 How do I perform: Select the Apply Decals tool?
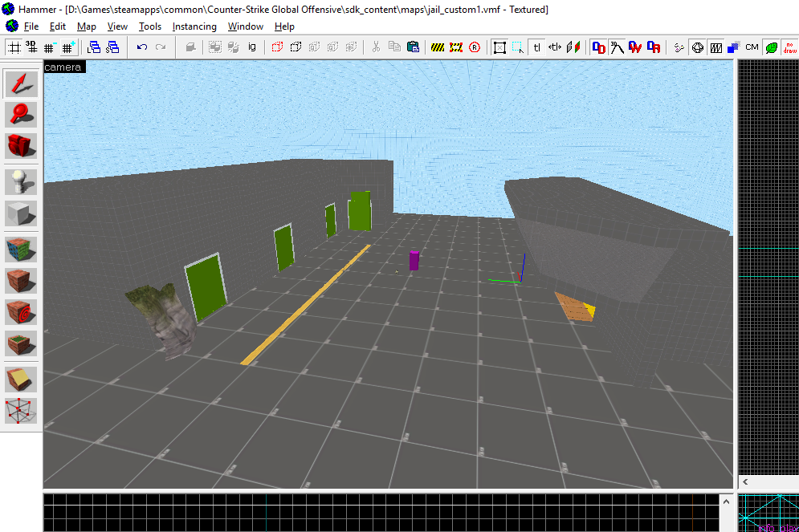tap(21, 311)
